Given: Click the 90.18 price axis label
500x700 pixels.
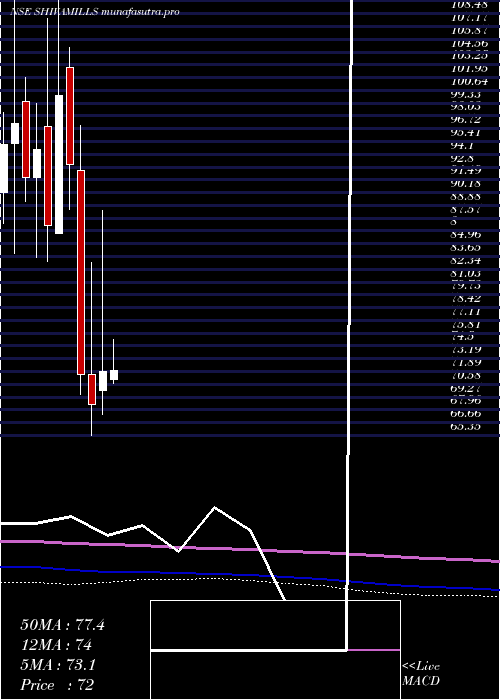Looking at the screenshot, I should pos(467,183).
